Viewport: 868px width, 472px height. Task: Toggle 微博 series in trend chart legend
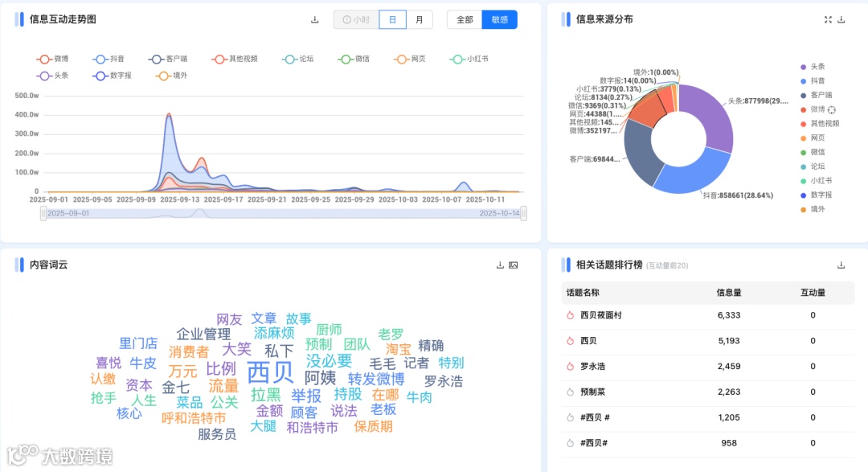click(x=52, y=59)
